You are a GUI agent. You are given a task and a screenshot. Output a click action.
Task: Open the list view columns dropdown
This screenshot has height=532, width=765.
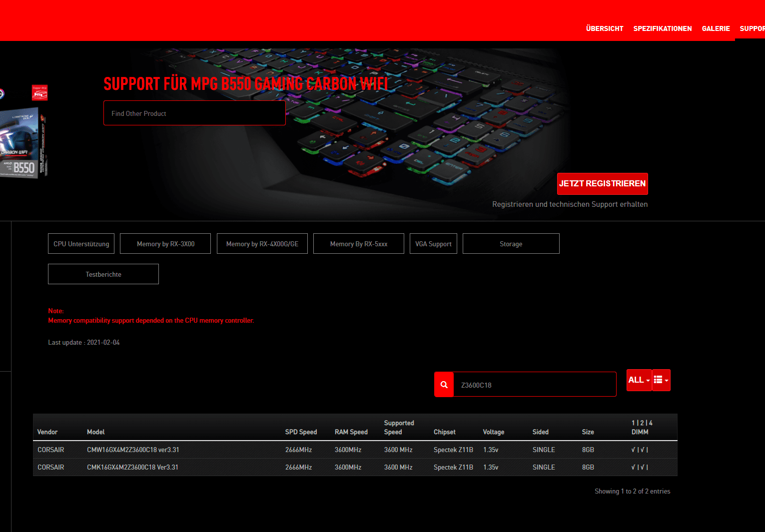tap(661, 380)
